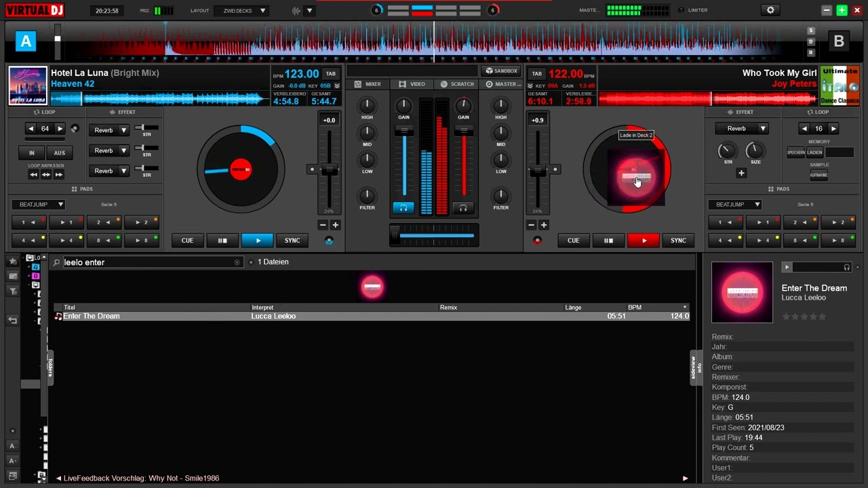Screen dimensions: 868x488
Task: Toggle left channel headphone cue button
Action: tap(403, 208)
